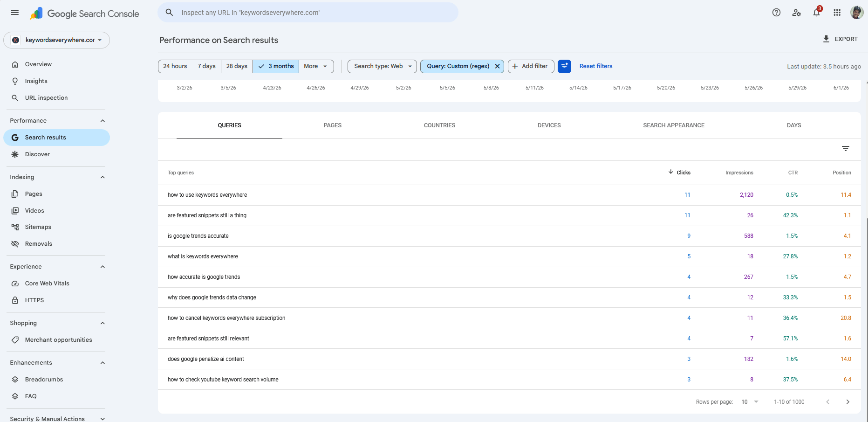Open the More date range dropdown
This screenshot has height=422, width=868.
(316, 66)
